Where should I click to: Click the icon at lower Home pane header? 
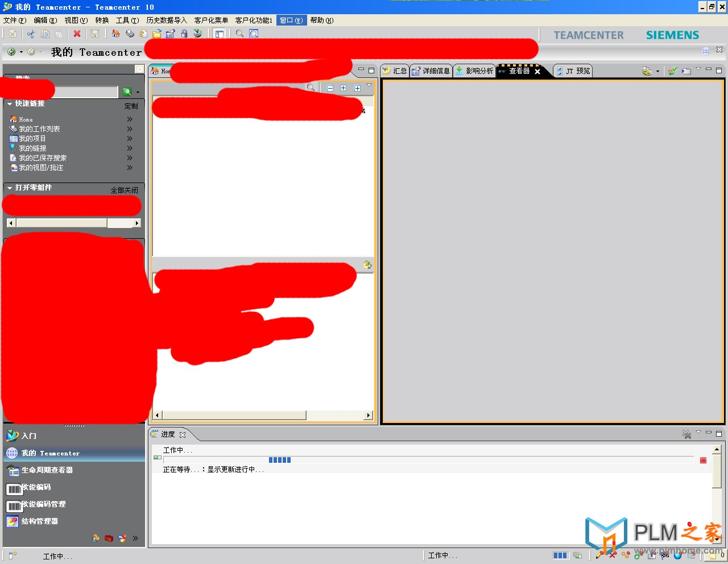[x=367, y=265]
